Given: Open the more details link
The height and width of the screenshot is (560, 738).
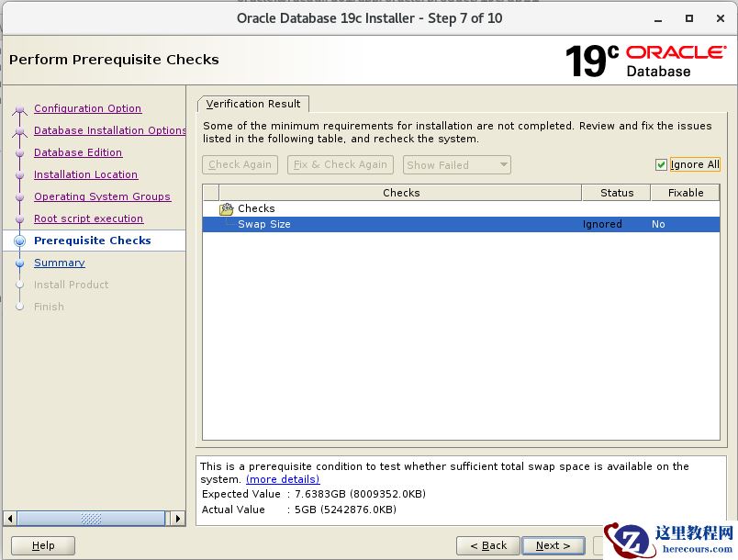Looking at the screenshot, I should pyautogui.click(x=283, y=479).
